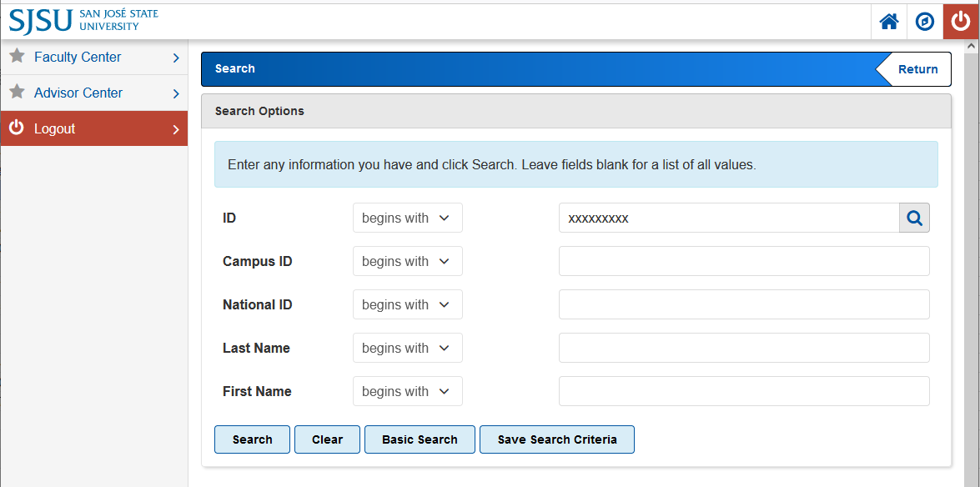
Task: Click inside the National ID input field
Action: pos(744,304)
